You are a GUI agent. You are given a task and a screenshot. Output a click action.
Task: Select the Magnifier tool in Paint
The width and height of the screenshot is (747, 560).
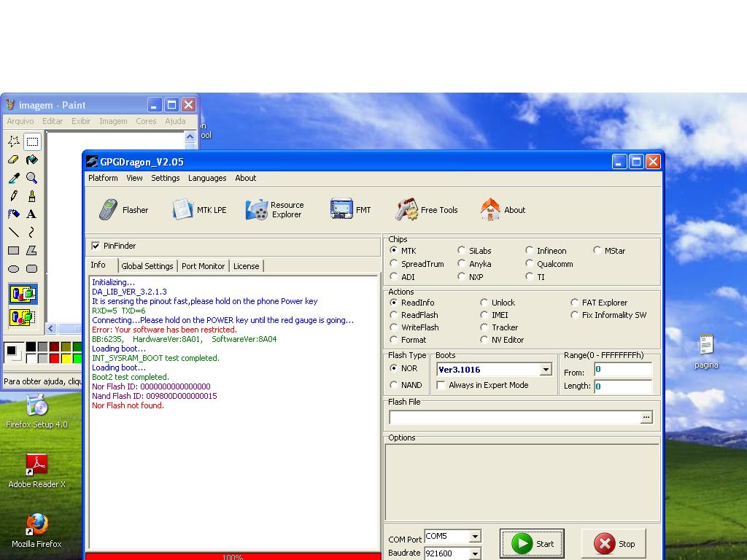click(32, 178)
